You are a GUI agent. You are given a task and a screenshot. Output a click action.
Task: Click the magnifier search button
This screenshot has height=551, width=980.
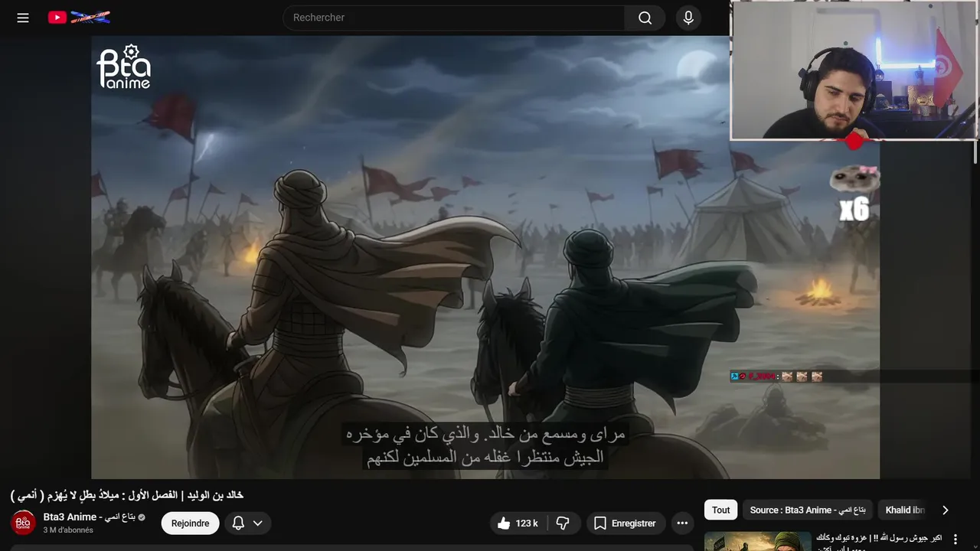(645, 18)
